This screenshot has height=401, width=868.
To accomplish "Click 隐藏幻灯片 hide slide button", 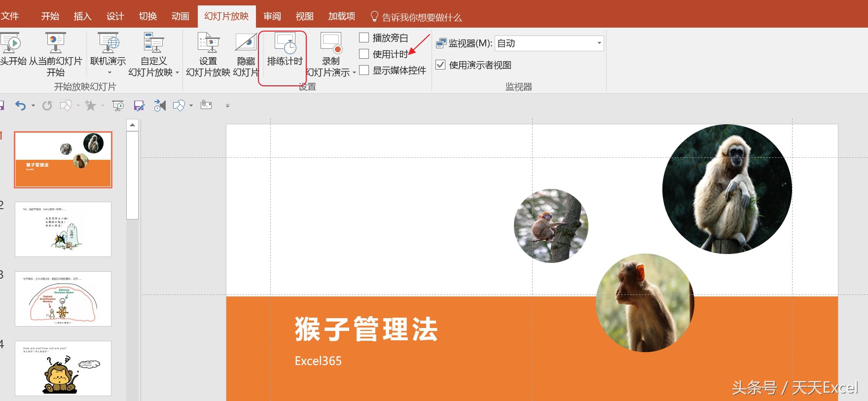I will pyautogui.click(x=246, y=53).
